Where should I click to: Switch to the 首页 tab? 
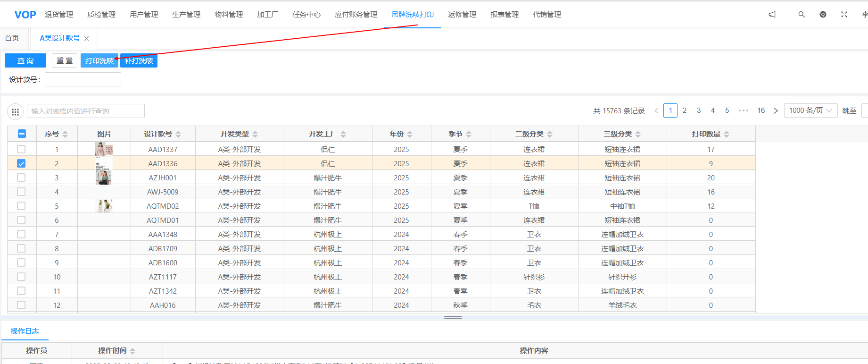click(12, 38)
